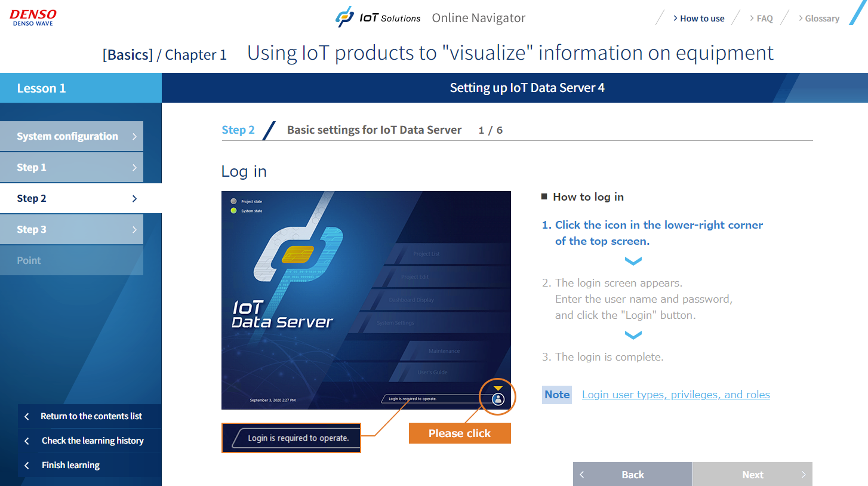
Task: Open Login user types, privileges, and roles link
Action: point(676,395)
